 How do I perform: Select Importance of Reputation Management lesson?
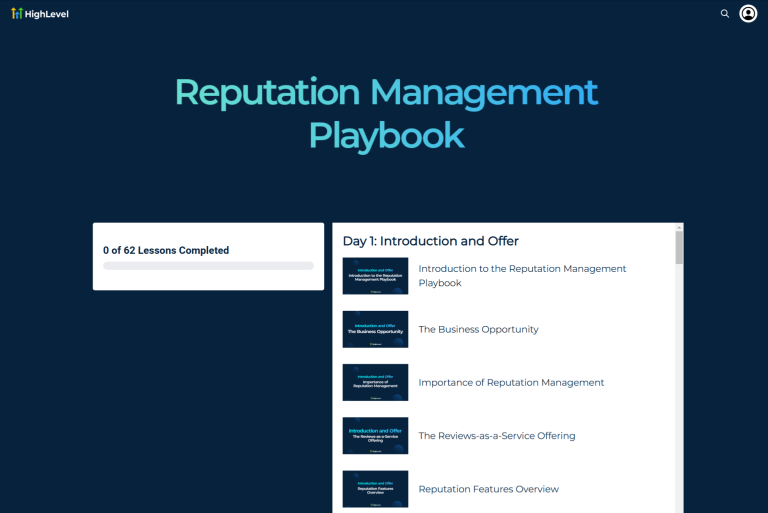(x=511, y=382)
